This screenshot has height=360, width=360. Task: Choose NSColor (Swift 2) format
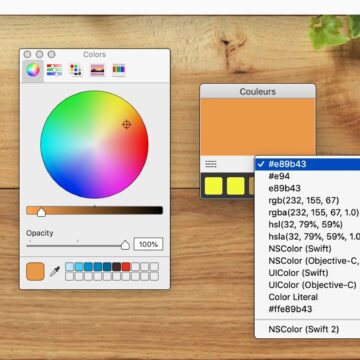click(x=308, y=329)
